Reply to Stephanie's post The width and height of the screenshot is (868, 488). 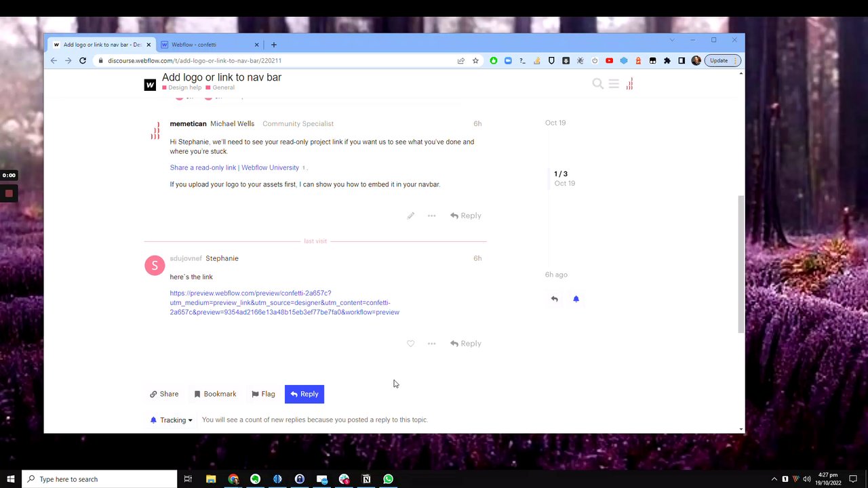[x=466, y=344]
